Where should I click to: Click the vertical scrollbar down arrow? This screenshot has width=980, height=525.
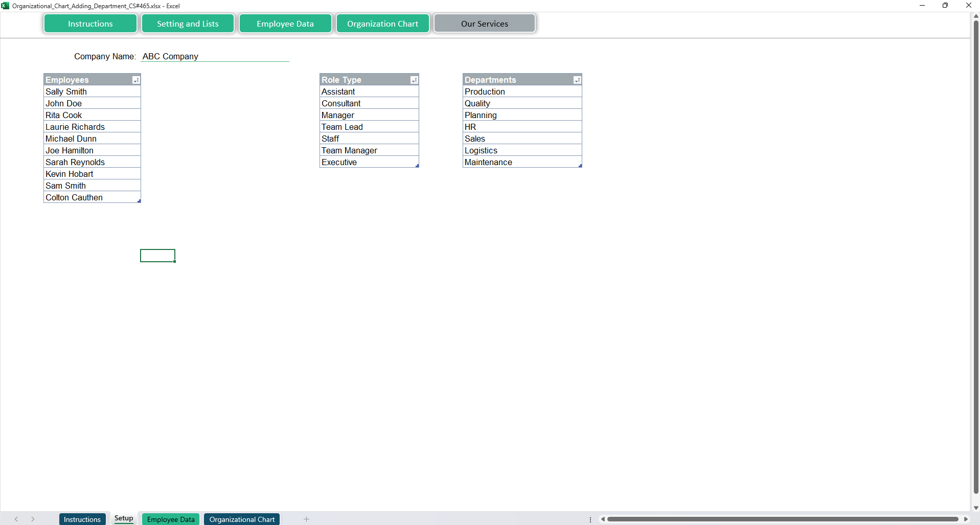coord(975,508)
